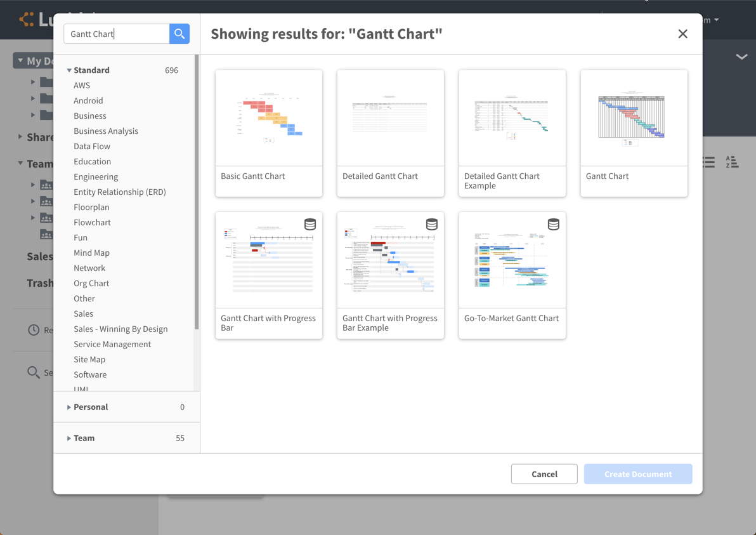Screen dimensions: 756x535
Task: Click the blue search magnifier icon
Action: coord(179,33)
